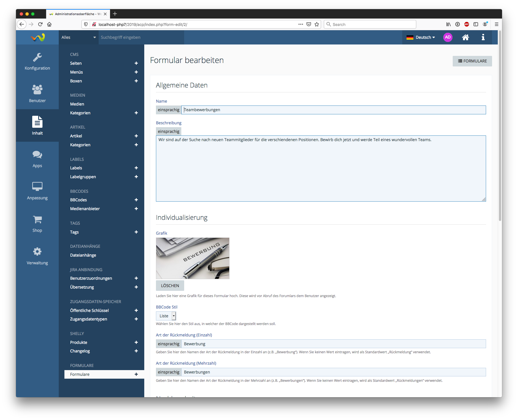
Task: Click the home icon in header
Action: point(465,37)
